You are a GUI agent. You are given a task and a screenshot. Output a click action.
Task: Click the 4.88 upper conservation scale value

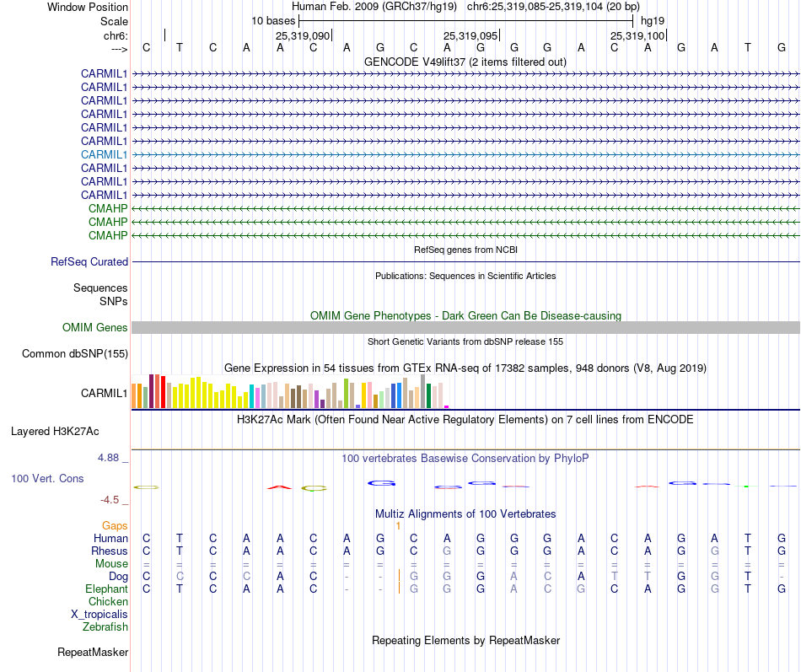108,458
